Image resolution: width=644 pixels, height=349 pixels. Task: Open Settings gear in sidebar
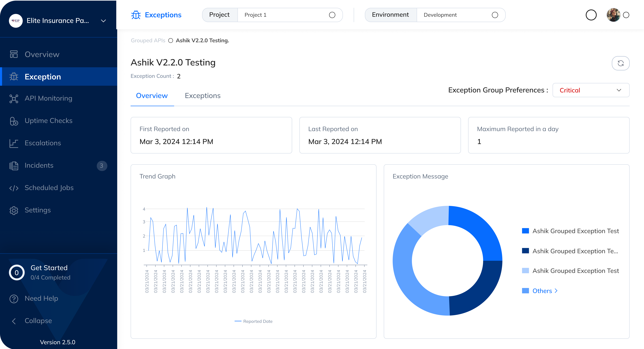[14, 210]
